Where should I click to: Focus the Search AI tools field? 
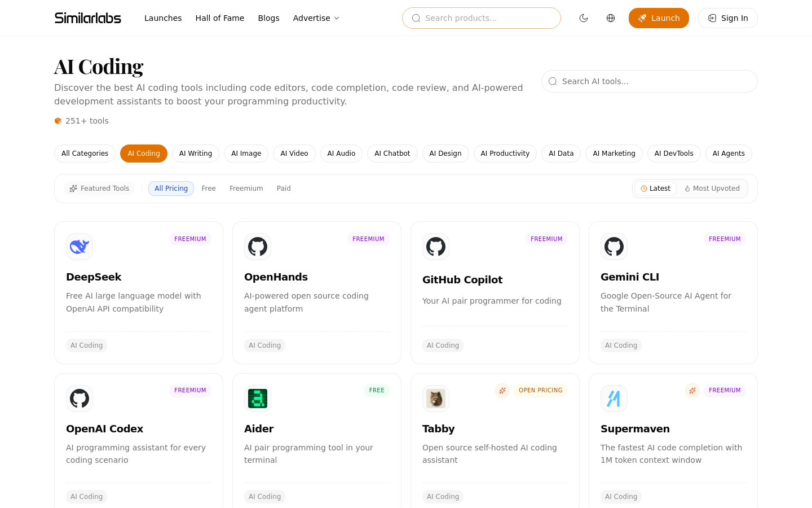[650, 81]
